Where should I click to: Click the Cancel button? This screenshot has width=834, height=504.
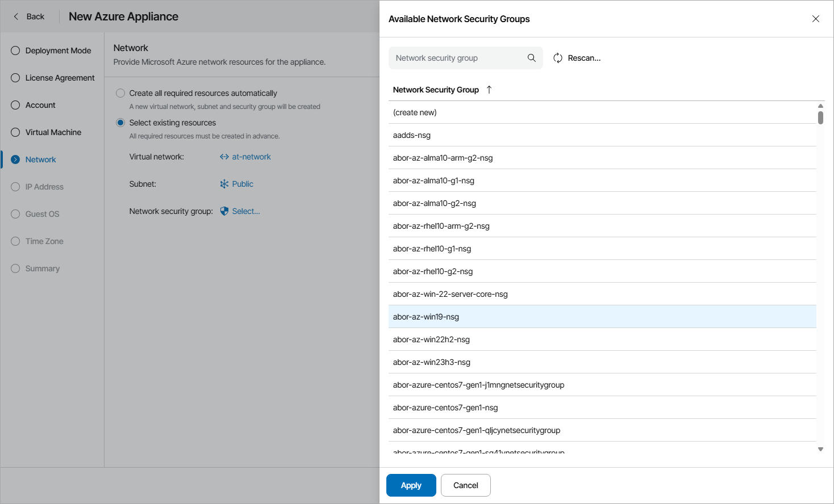point(465,485)
